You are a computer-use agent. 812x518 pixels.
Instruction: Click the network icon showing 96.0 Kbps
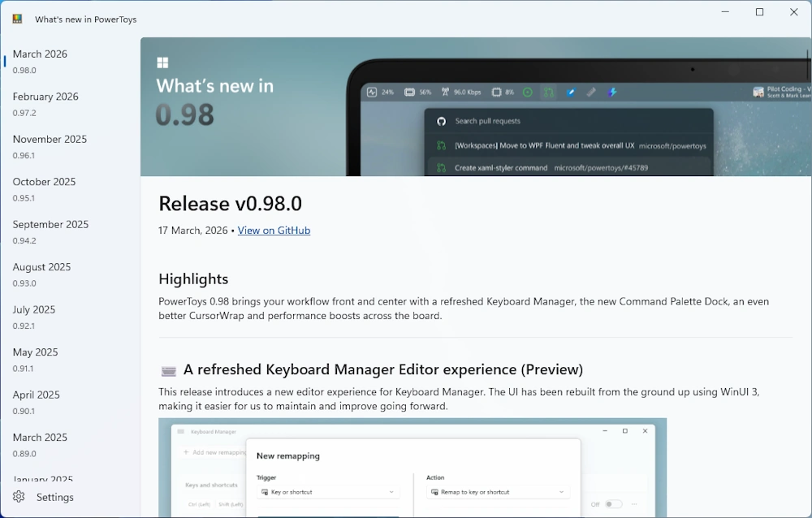click(x=446, y=93)
